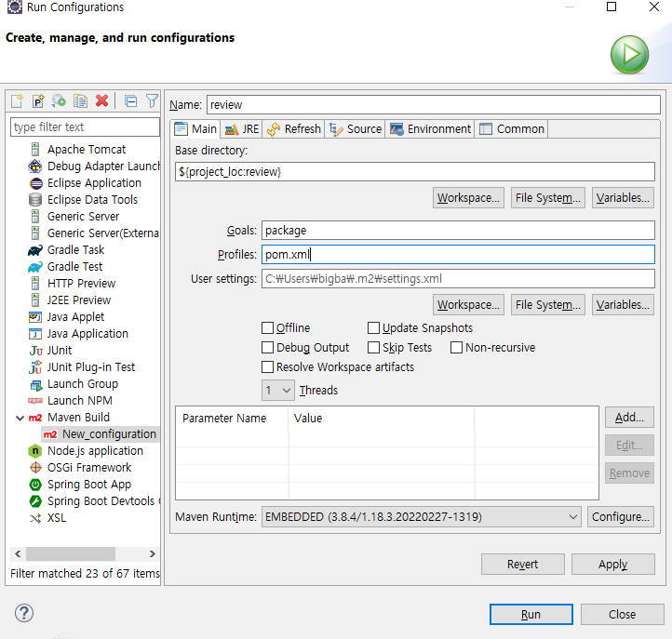Click the green Run arrow banner icon
Image resolution: width=672 pixels, height=639 pixels.
point(629,54)
